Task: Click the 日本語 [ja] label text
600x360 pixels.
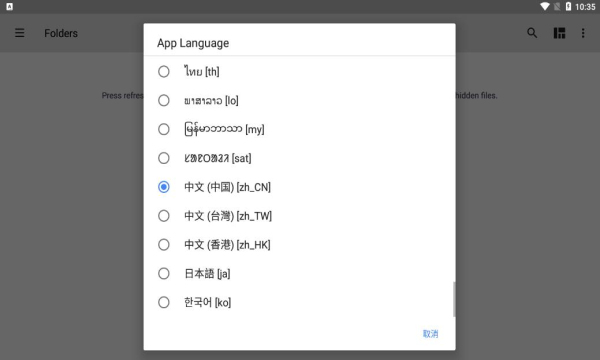Action: [x=207, y=274]
